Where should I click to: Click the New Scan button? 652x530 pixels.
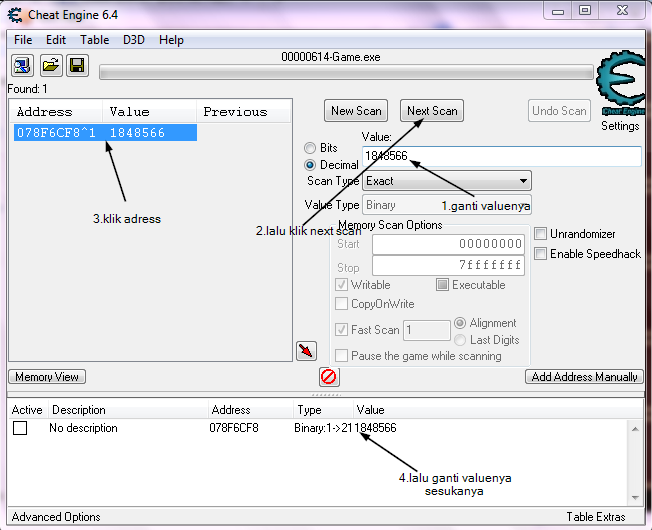356,111
